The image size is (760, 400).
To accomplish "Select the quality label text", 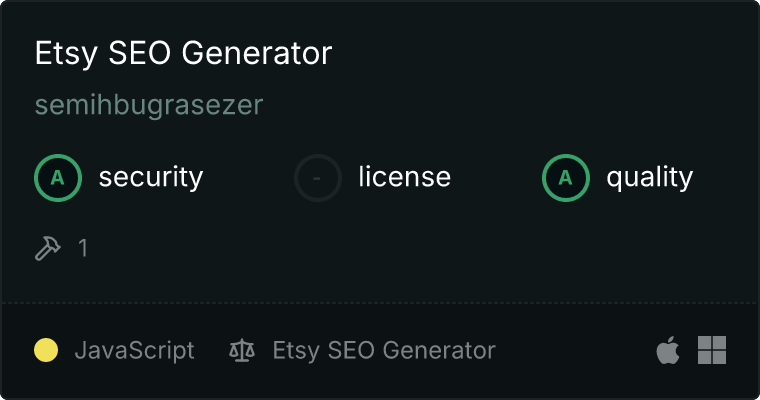I will (649, 178).
